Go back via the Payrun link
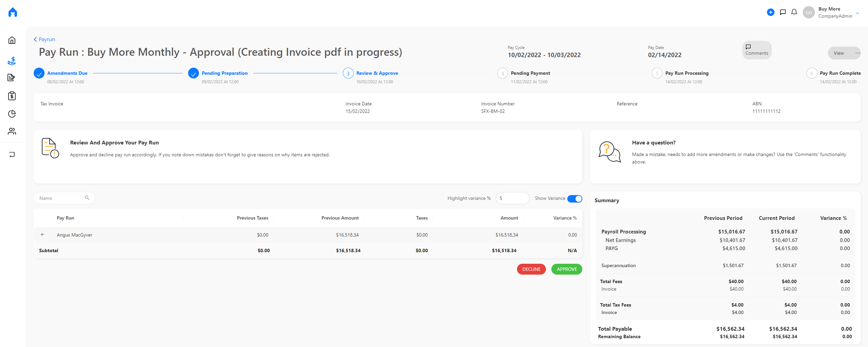Image resolution: width=868 pixels, height=347 pixels. click(45, 39)
